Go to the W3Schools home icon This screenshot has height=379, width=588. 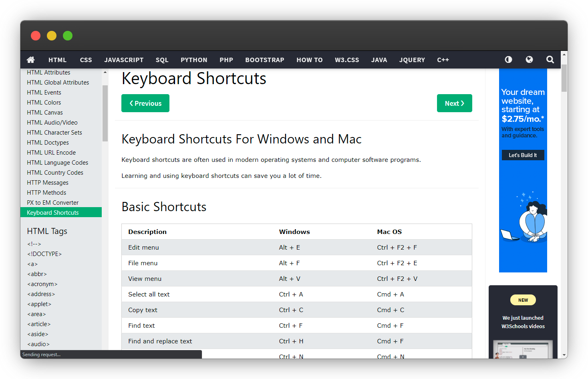[31, 60]
